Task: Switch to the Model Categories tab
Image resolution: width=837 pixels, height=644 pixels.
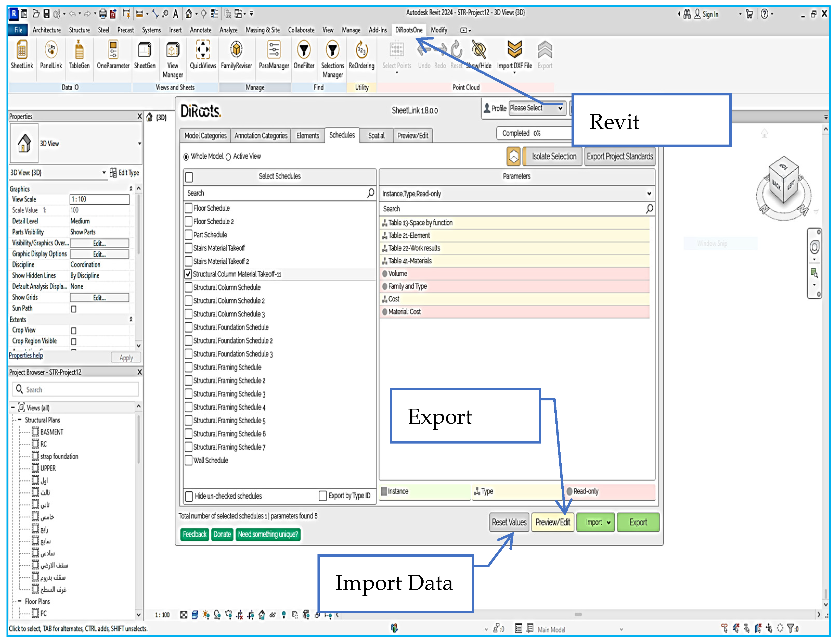Action: tap(205, 136)
